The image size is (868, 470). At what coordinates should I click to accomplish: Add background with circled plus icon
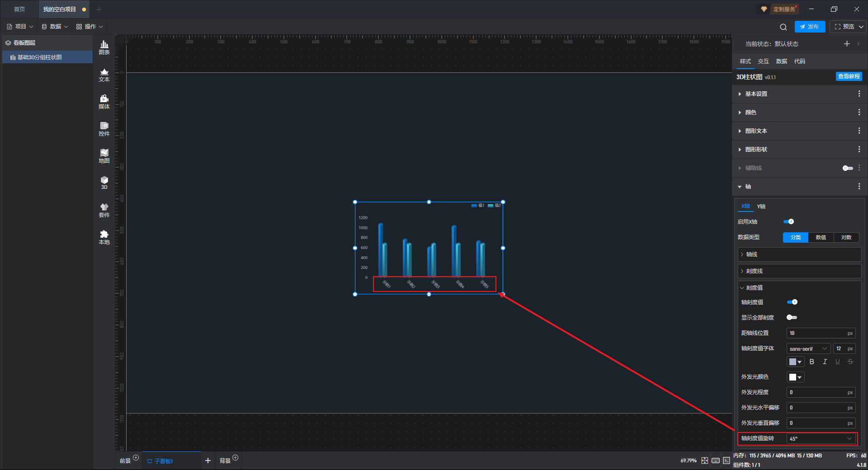[x=236, y=458]
